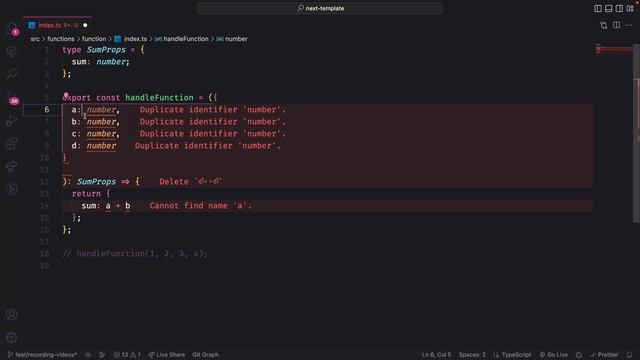Click the vertical editor scrollbar
This screenshot has width=640, height=360.
[x=636, y=133]
